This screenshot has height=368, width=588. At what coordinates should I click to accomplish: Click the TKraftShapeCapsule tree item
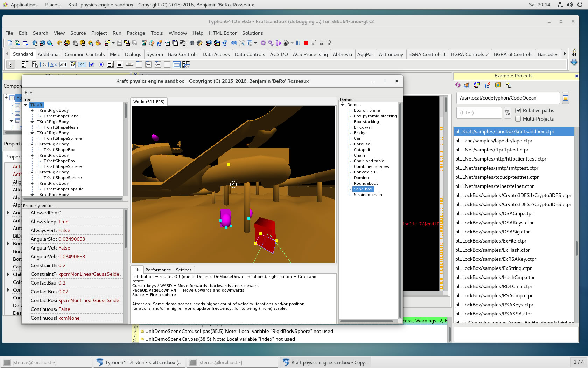coord(63,189)
